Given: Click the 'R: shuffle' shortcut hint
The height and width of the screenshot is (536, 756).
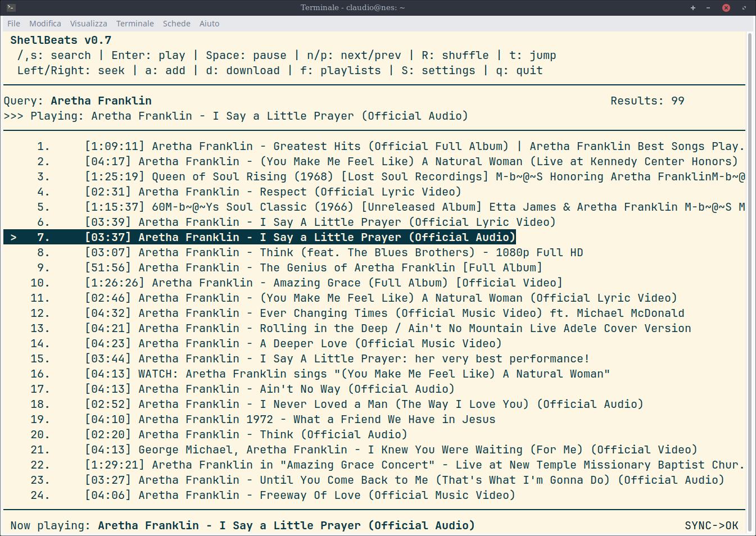Looking at the screenshot, I should [455, 56].
